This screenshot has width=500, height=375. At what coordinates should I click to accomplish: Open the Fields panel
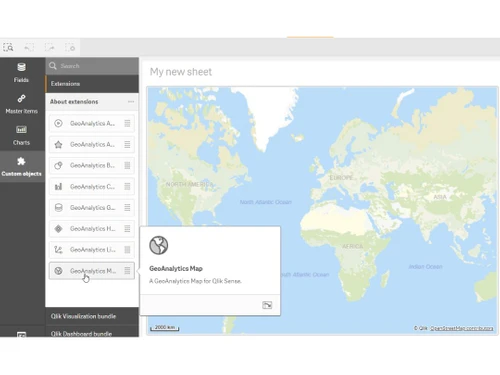[x=21, y=73]
